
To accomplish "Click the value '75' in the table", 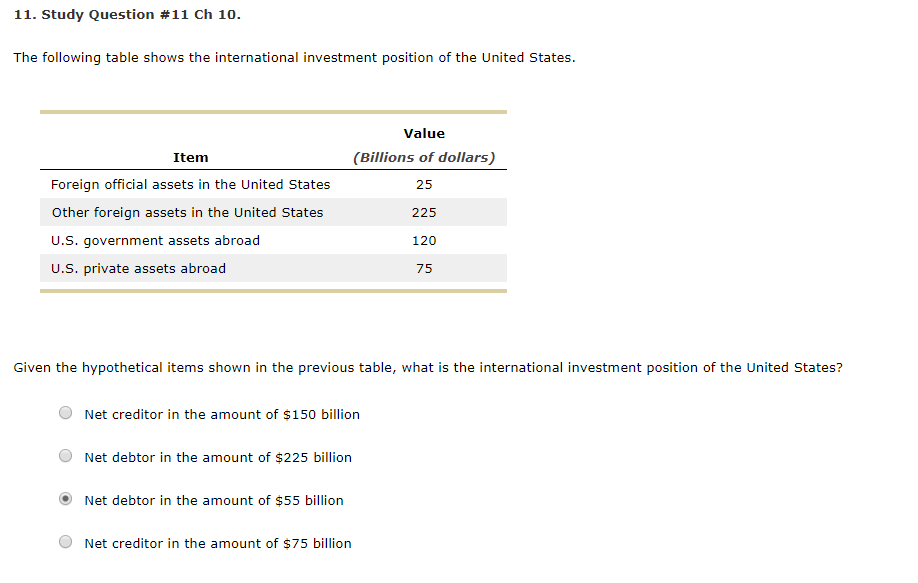I will click(424, 268).
